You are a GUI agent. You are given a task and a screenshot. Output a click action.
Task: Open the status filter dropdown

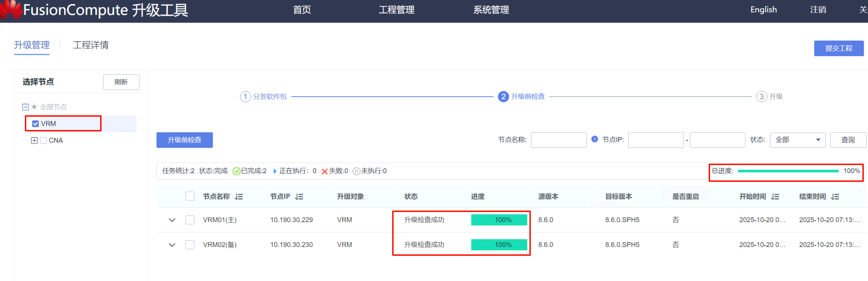797,140
